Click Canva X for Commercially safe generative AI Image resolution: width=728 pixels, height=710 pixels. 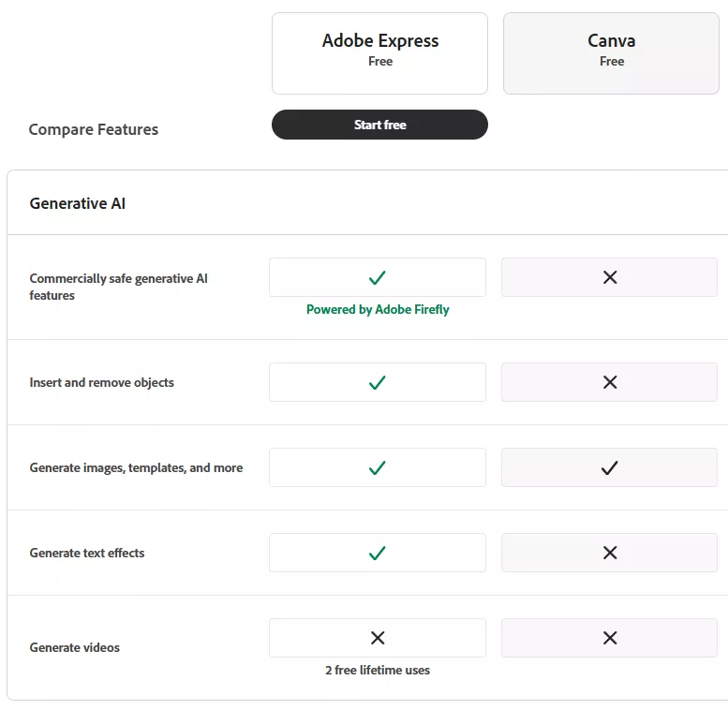[x=610, y=277]
